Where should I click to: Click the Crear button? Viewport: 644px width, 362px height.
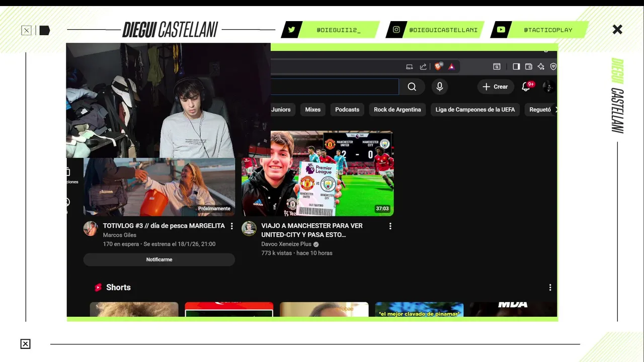point(496,87)
